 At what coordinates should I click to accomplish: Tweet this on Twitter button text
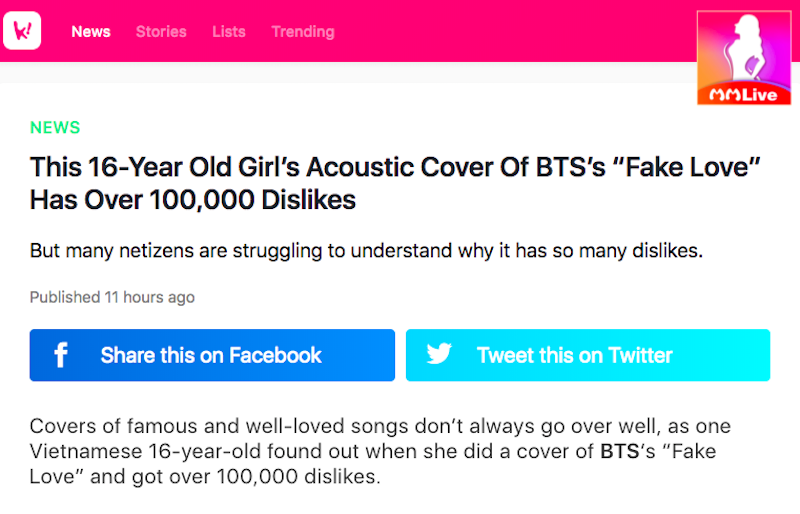click(x=574, y=355)
